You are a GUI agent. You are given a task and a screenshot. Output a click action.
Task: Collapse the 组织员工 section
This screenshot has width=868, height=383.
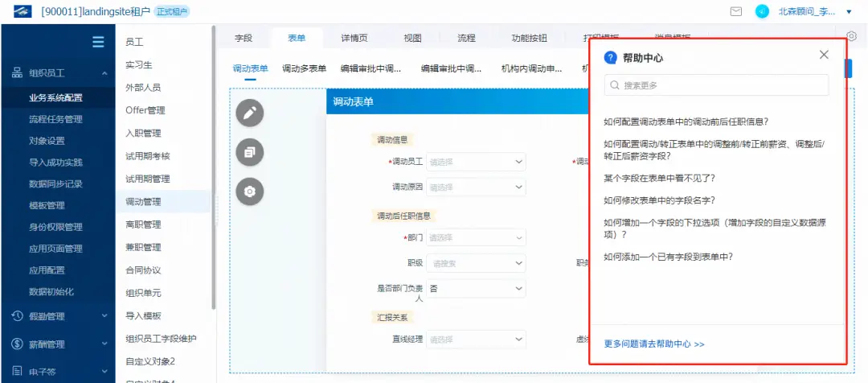coord(104,73)
